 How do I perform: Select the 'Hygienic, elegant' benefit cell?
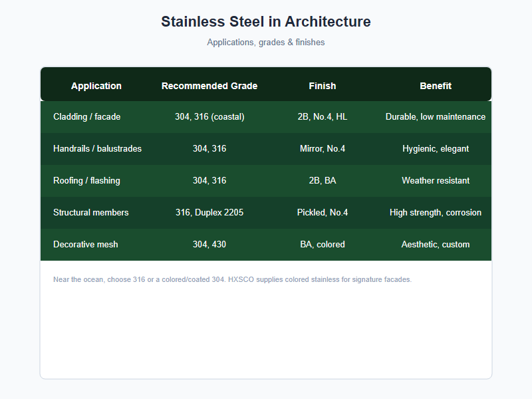(x=436, y=148)
